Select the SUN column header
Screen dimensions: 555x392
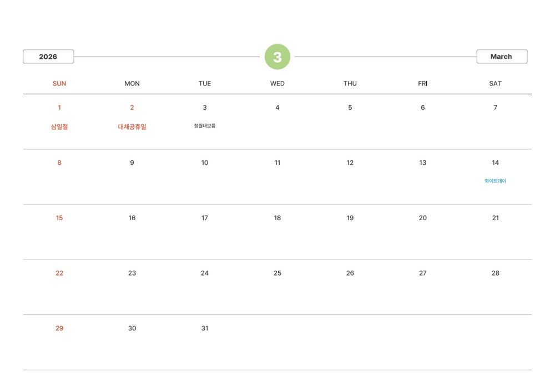click(x=59, y=84)
